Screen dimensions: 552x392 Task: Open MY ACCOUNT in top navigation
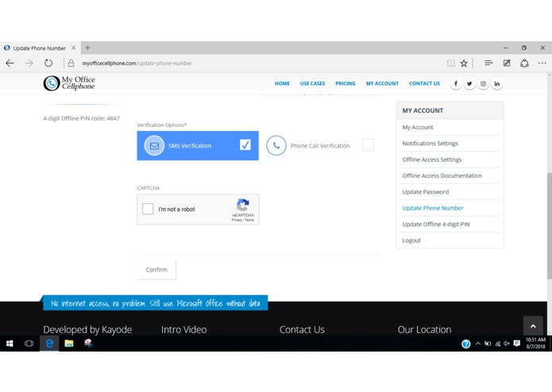(x=382, y=83)
